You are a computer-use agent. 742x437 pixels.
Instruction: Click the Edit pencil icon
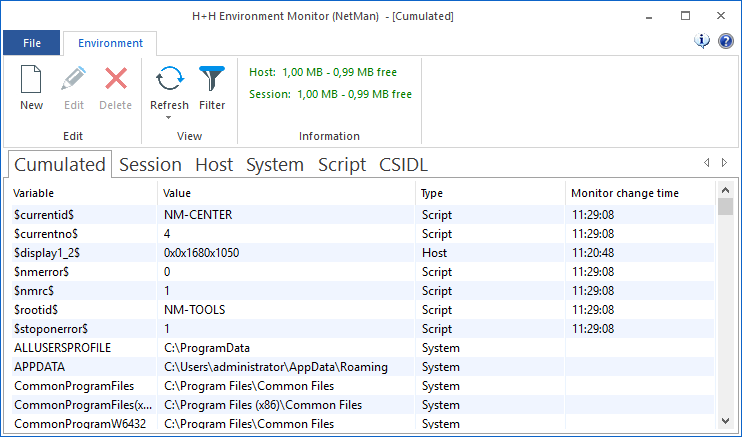point(74,79)
